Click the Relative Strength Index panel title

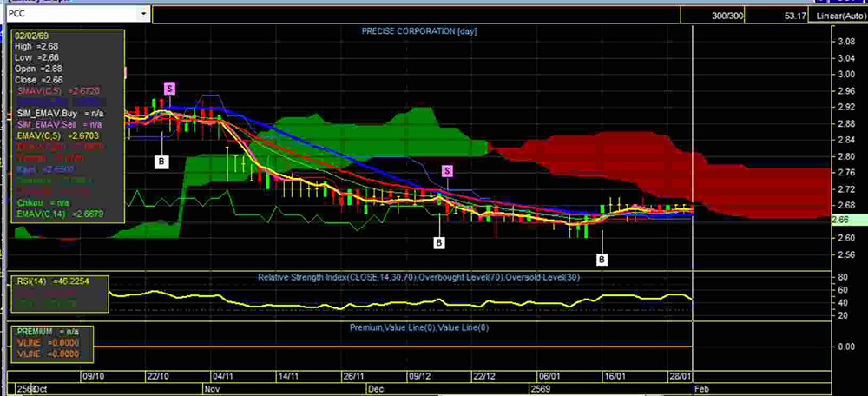coord(419,277)
